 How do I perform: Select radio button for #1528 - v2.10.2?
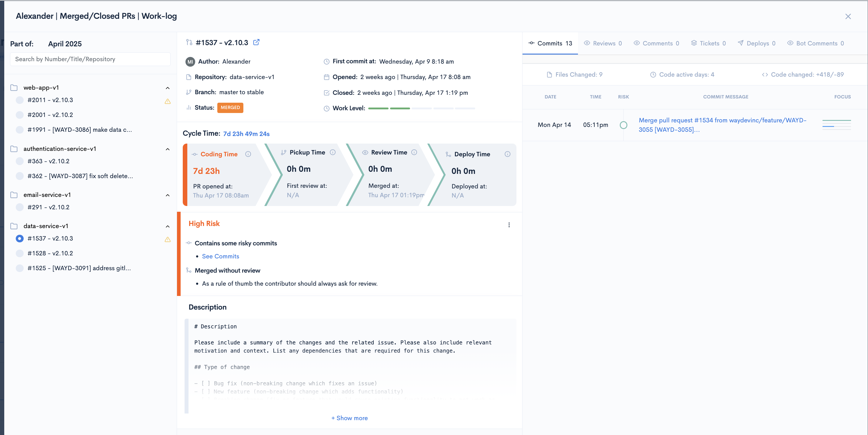click(x=20, y=254)
